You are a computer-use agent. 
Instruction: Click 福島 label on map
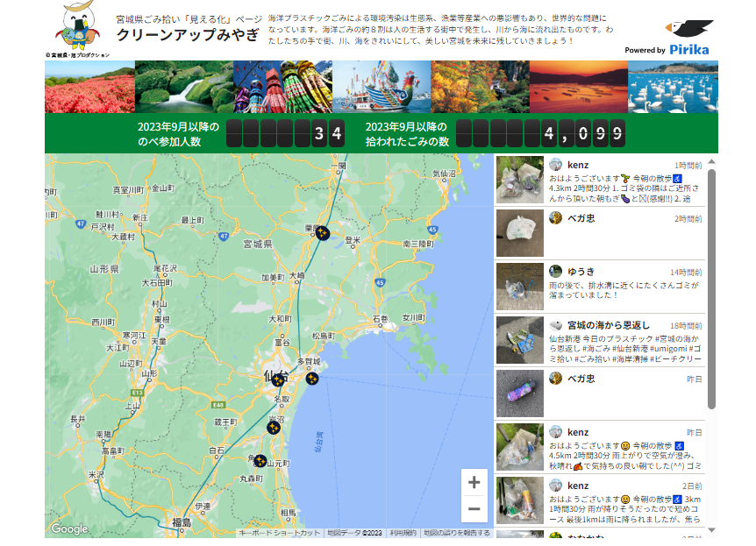point(182,522)
